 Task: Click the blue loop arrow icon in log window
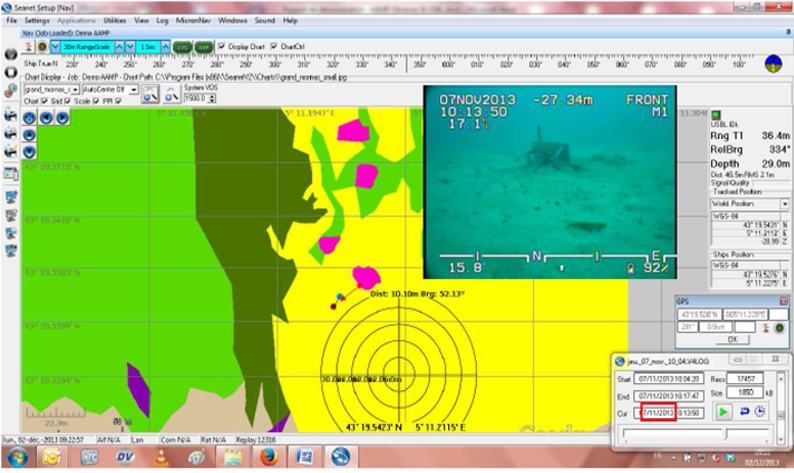(x=744, y=411)
